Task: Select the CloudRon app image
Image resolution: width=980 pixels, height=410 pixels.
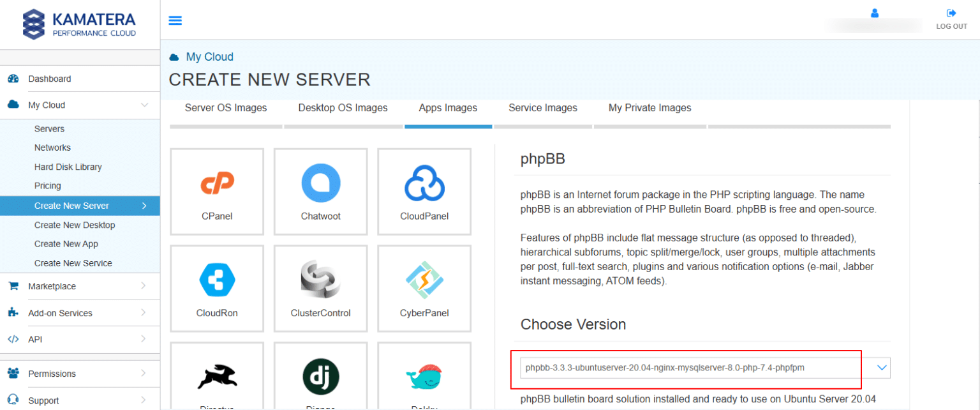Action: (217, 289)
